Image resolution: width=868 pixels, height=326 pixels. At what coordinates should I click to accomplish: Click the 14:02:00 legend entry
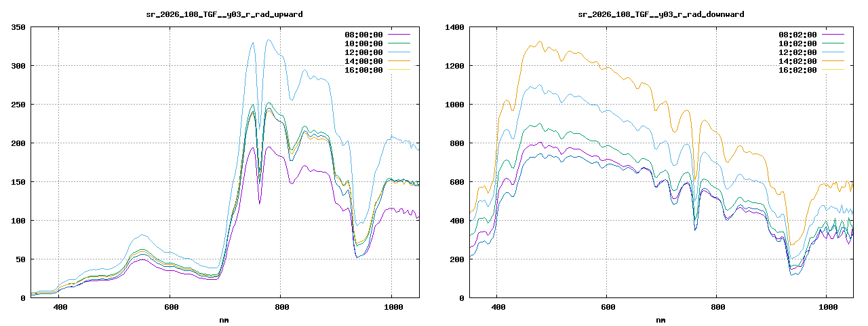[797, 61]
